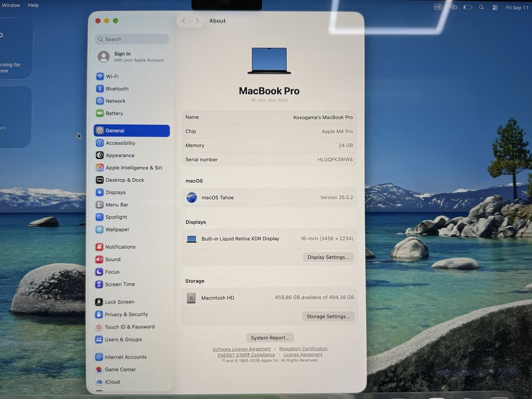Click the General gear icon
This screenshot has height=399, width=532.
(x=100, y=131)
